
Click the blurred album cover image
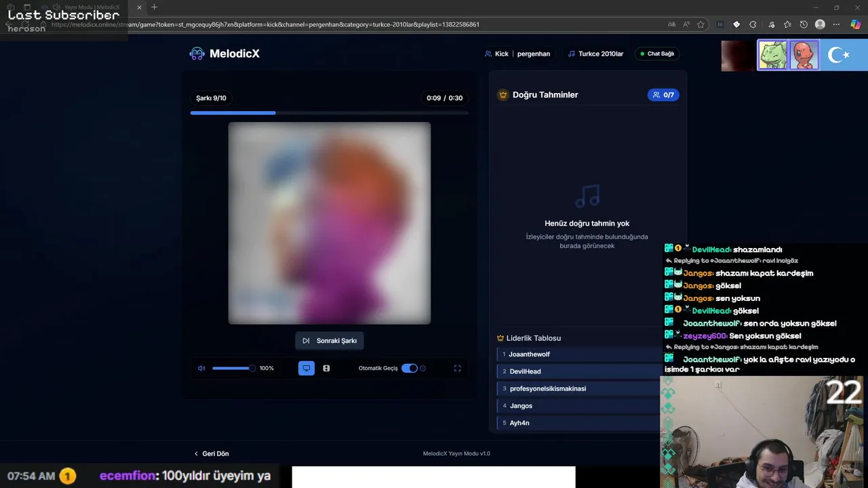[x=330, y=223]
